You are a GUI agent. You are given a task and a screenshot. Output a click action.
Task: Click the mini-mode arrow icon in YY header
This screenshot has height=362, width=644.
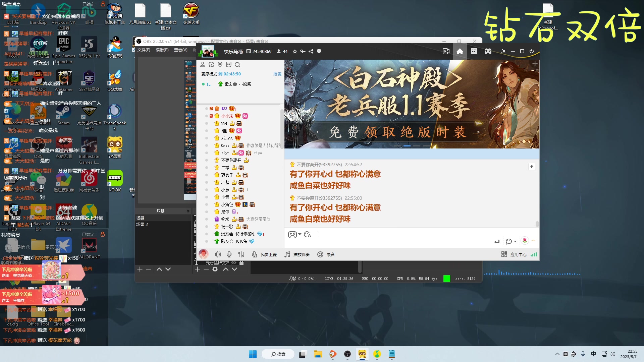click(503, 51)
